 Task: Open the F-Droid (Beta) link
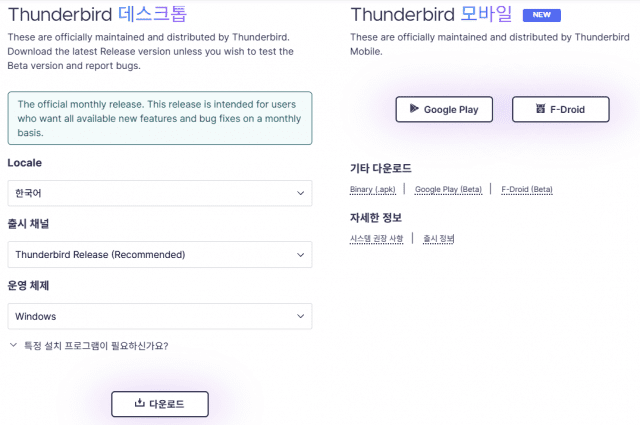pos(527,189)
